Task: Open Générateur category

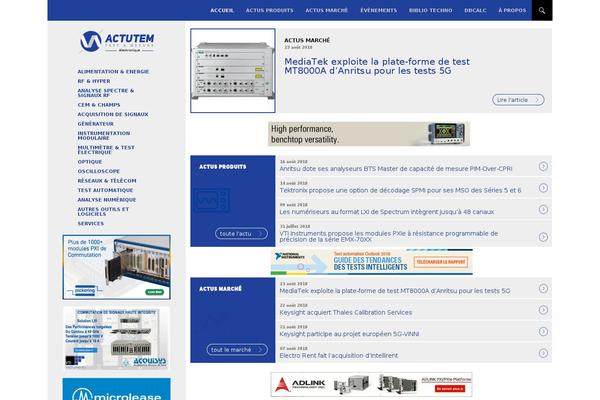Action: [x=96, y=124]
